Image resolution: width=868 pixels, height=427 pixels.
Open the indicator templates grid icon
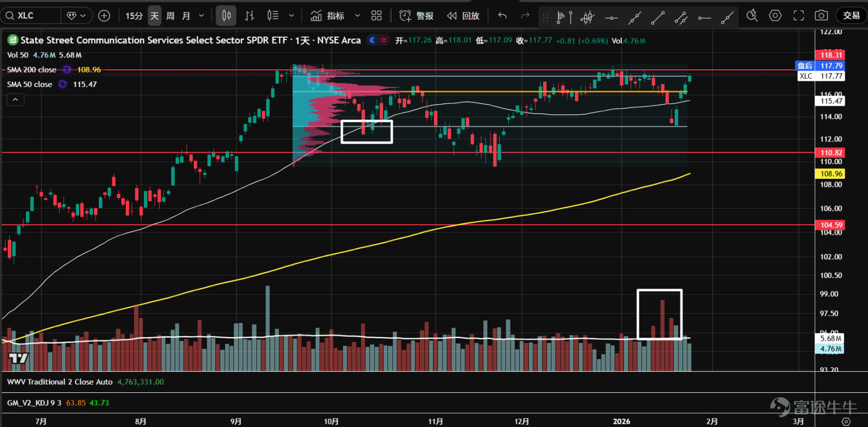click(x=376, y=16)
